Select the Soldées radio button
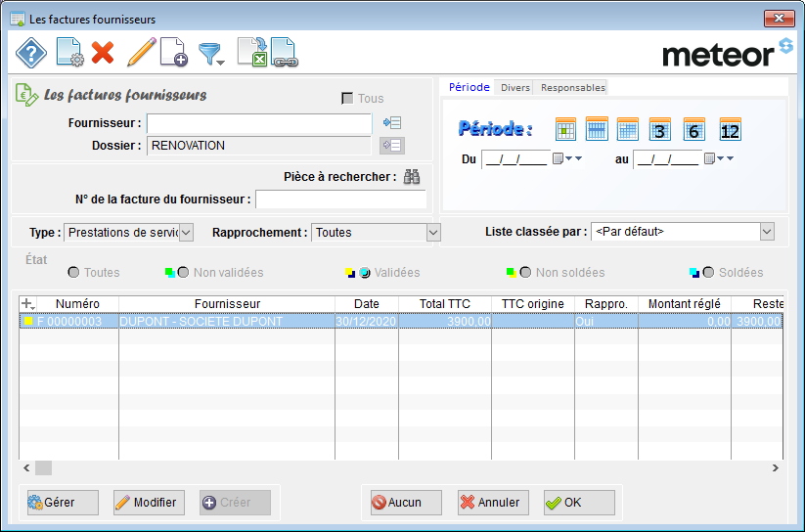The width and height of the screenshot is (805, 532). coord(708,272)
